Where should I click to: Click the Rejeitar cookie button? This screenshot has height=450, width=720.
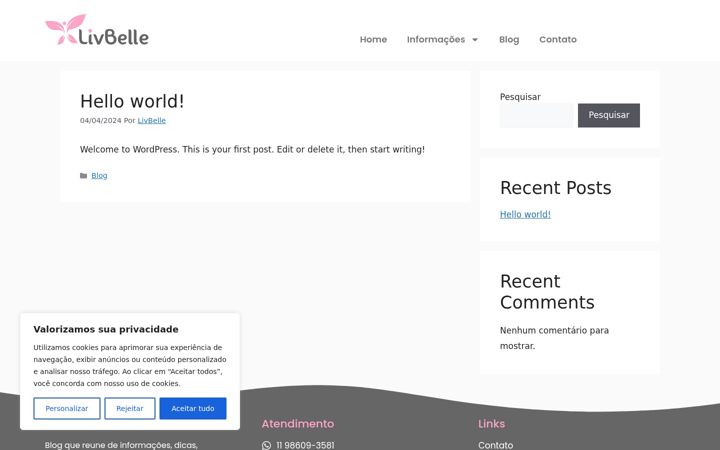click(x=129, y=408)
